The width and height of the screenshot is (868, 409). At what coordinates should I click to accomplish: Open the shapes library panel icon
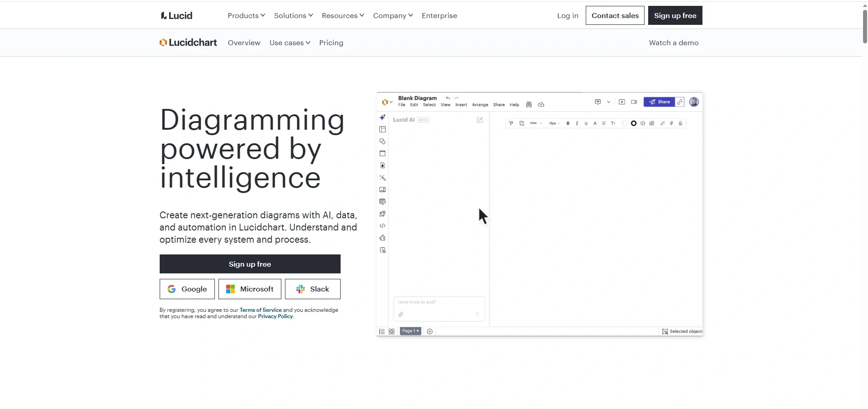(x=383, y=141)
